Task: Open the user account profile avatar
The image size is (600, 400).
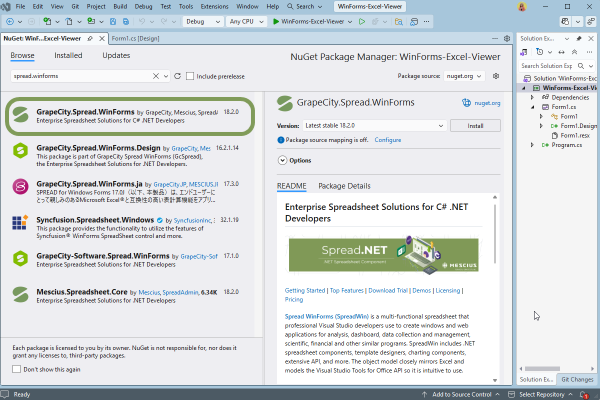Action: [x=522, y=7]
